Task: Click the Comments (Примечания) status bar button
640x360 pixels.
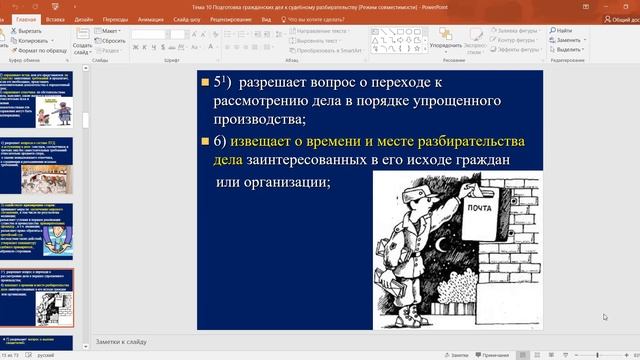Action: click(492, 355)
